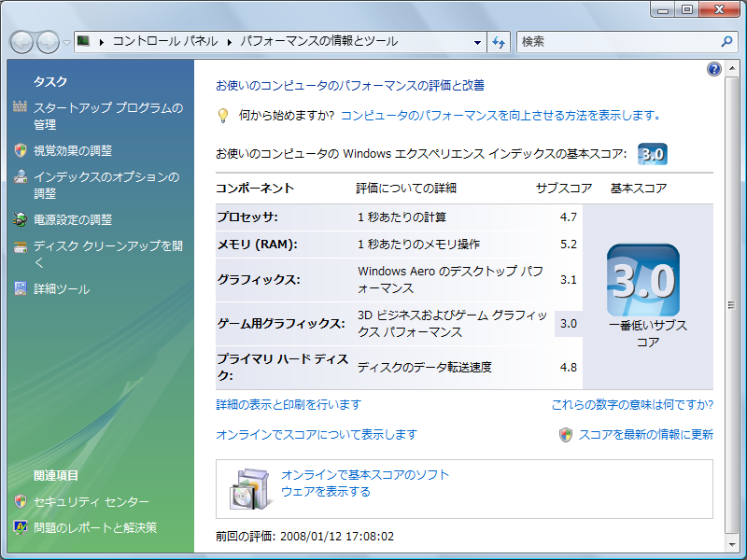Viewport: 747px width, 560px height.
Task: Open ディスク クリーンアップを開く task
Action: tap(108, 254)
